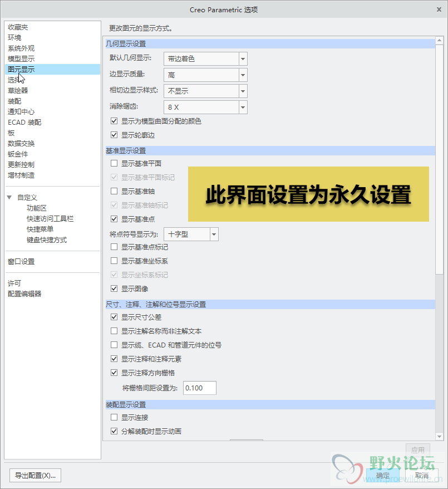Click the 确定 button
The width and height of the screenshot is (448, 489).
click(383, 476)
